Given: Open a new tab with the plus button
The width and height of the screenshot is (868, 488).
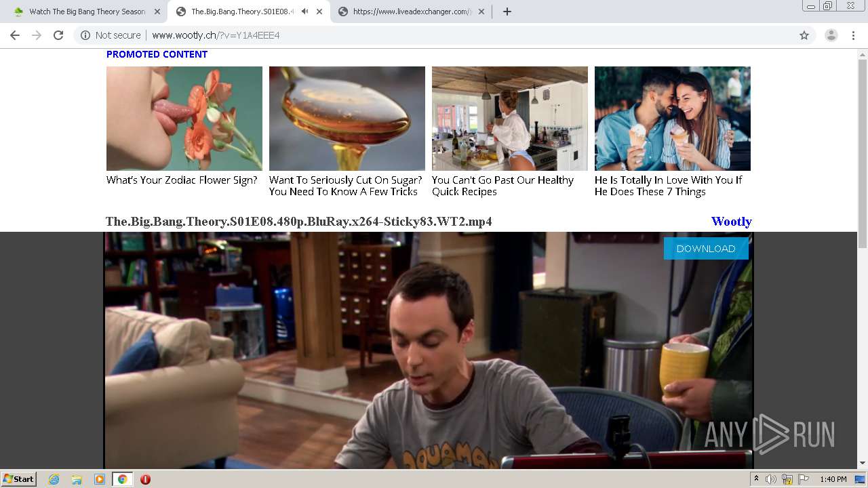Looking at the screenshot, I should 507,12.
